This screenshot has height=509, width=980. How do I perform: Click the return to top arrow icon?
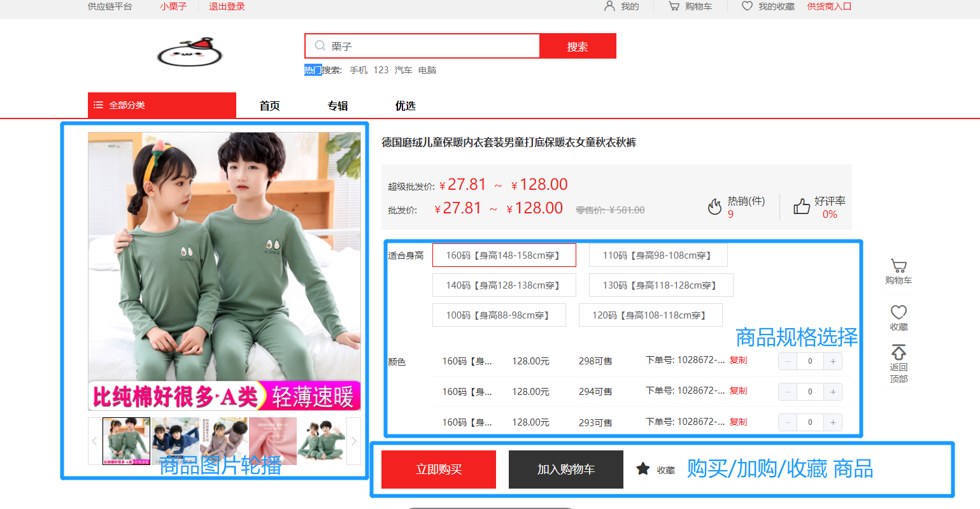[898, 352]
